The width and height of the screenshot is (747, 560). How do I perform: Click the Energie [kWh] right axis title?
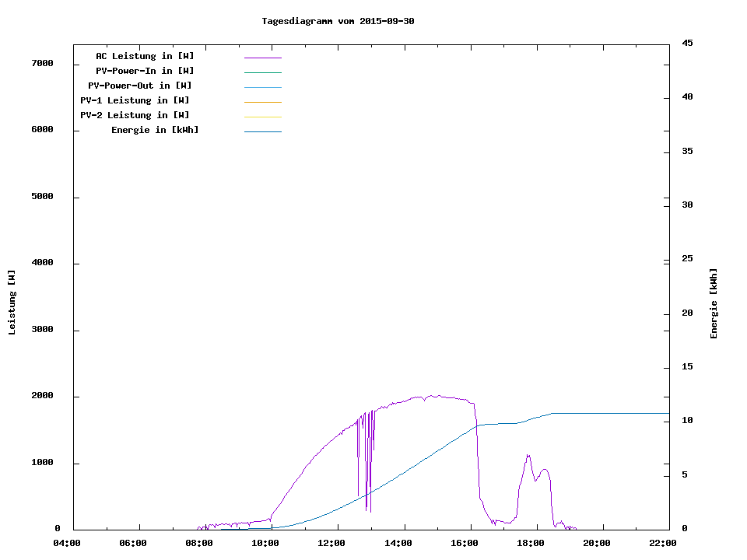(714, 303)
